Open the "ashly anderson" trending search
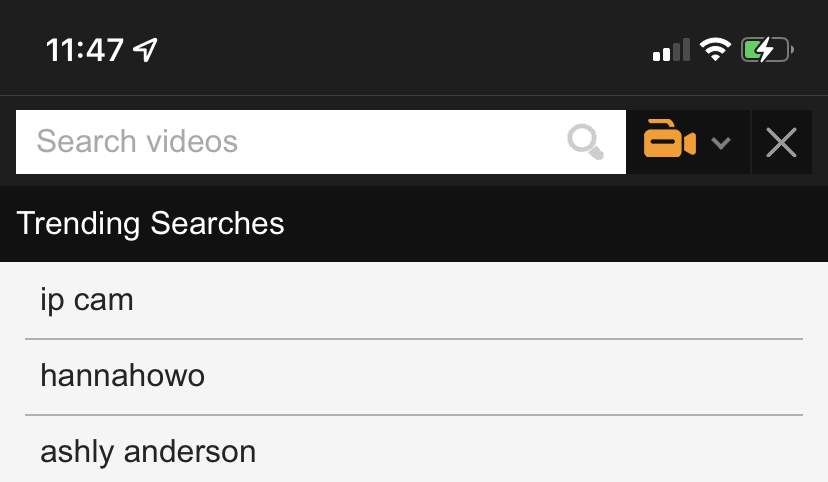 148,451
